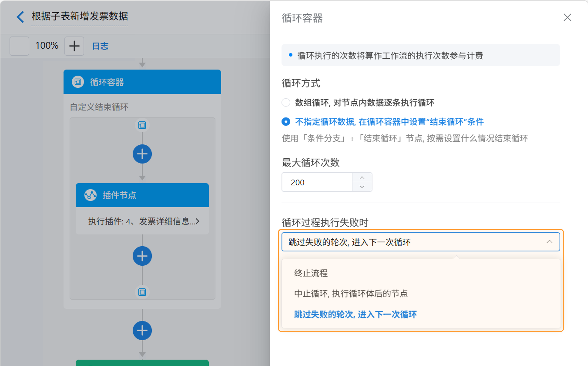
Task: Click the plugin node icon
Action: tap(90, 195)
